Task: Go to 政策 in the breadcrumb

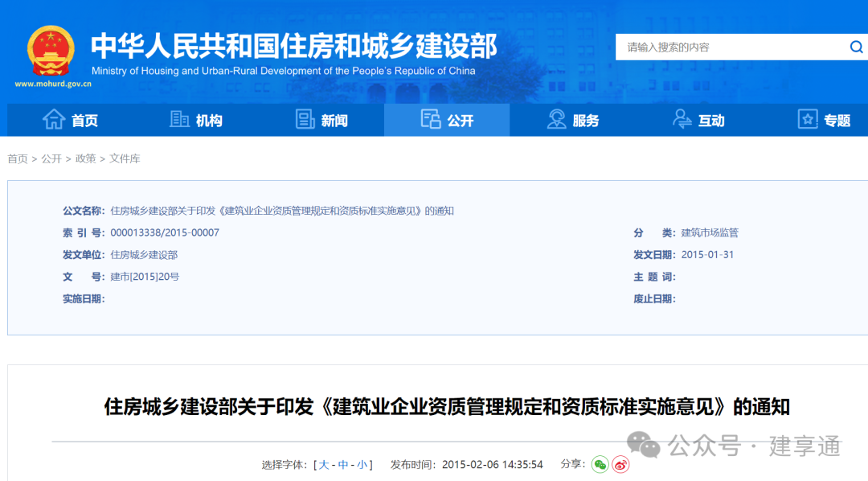Action: point(86,159)
